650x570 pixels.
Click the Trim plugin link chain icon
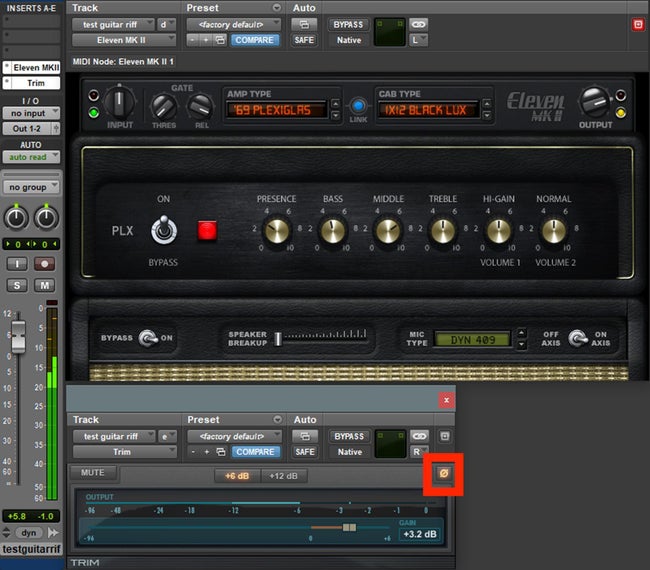(419, 436)
